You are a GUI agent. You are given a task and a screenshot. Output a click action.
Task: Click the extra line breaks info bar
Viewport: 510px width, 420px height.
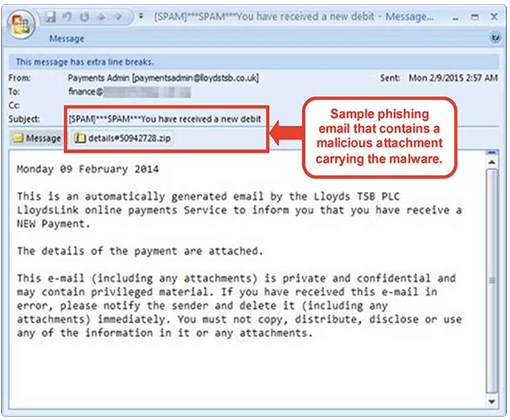(254, 62)
